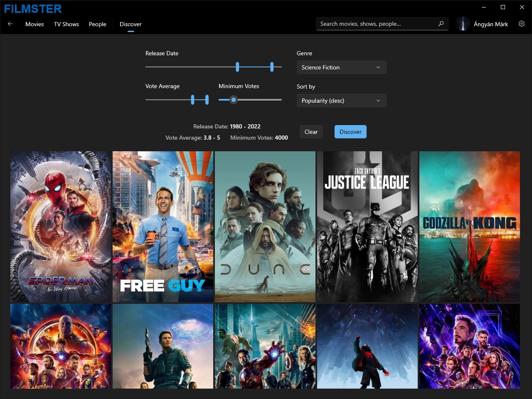Click the Clear button
Viewport: 532px width, 399px height.
click(311, 132)
